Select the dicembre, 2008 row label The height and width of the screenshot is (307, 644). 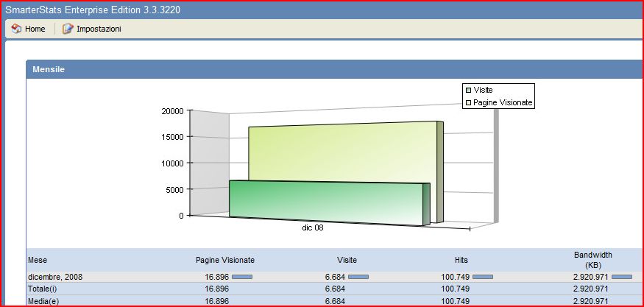pos(55,277)
